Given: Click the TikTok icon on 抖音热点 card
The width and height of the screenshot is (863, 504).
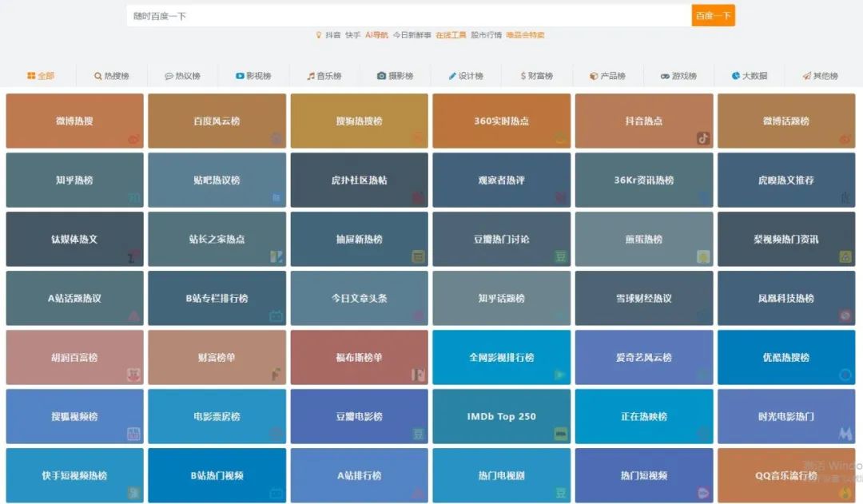Looking at the screenshot, I should 703,139.
